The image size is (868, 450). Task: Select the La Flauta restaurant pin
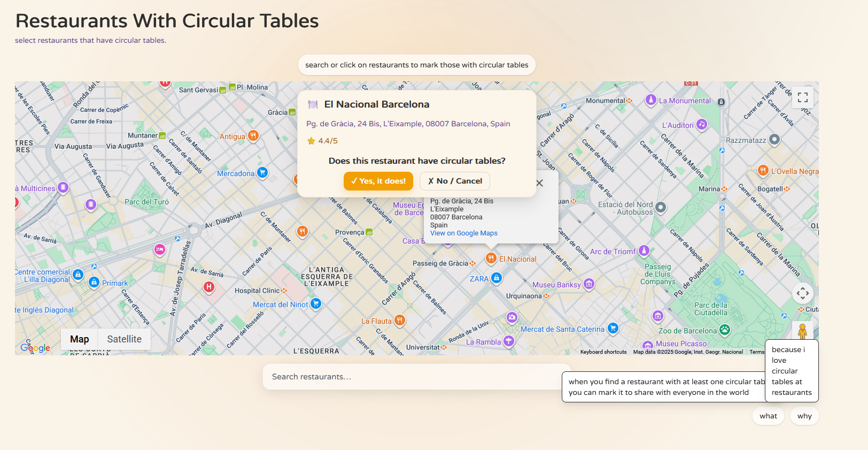point(400,320)
